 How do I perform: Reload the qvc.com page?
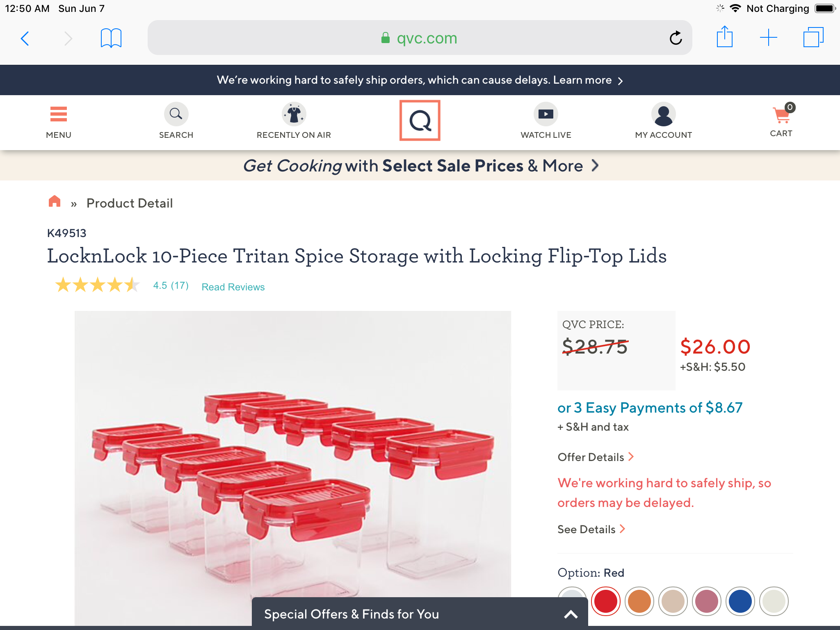click(x=676, y=38)
